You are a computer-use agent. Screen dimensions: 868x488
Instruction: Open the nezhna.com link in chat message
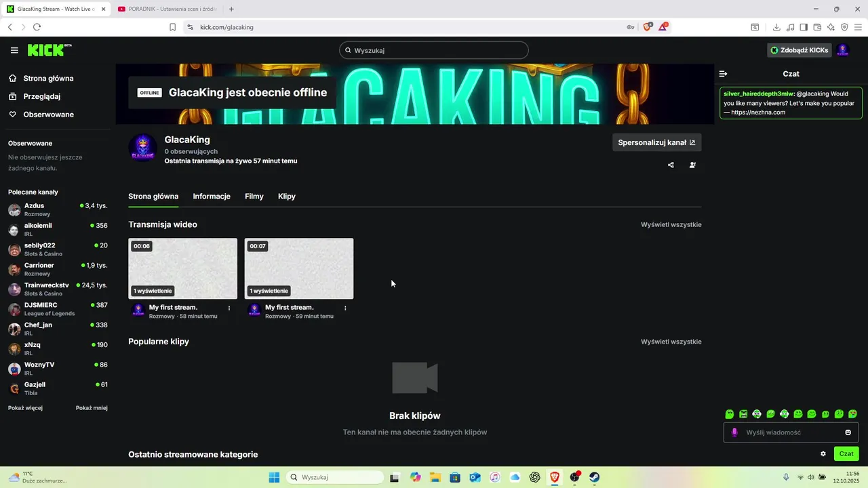(758, 113)
